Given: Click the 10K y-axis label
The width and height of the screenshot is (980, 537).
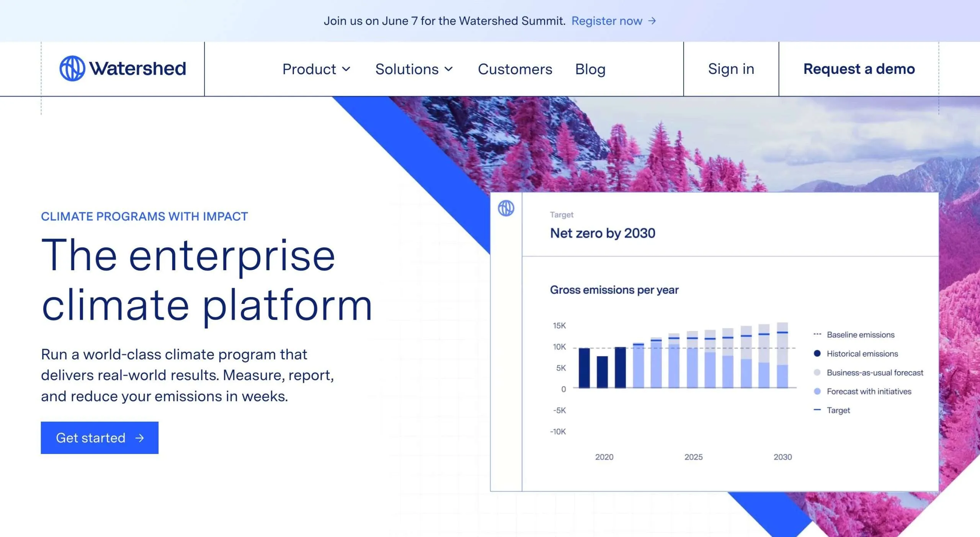Looking at the screenshot, I should click(x=559, y=347).
